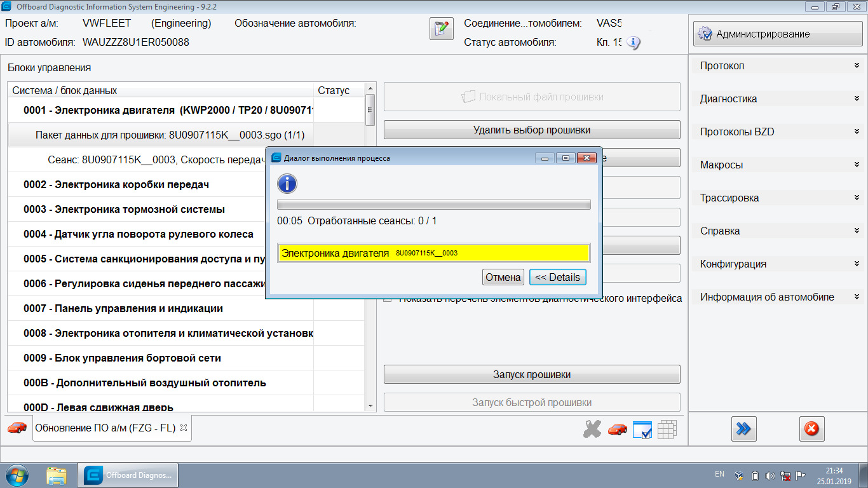
Task: Open the volume tray icon
Action: tap(770, 475)
